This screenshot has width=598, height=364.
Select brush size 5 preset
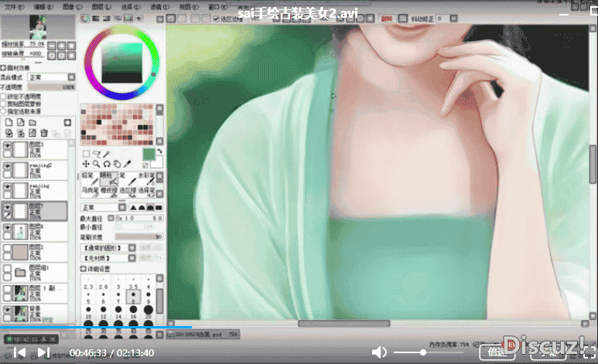point(88,297)
